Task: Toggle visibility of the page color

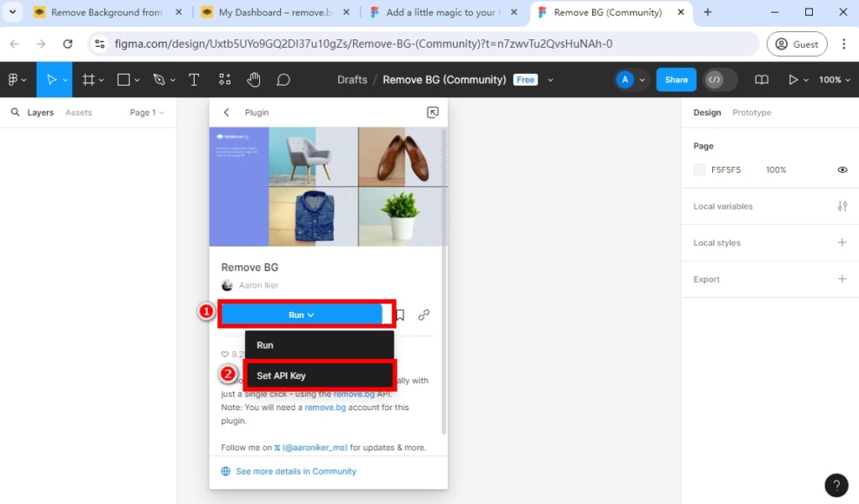Action: 842,169
